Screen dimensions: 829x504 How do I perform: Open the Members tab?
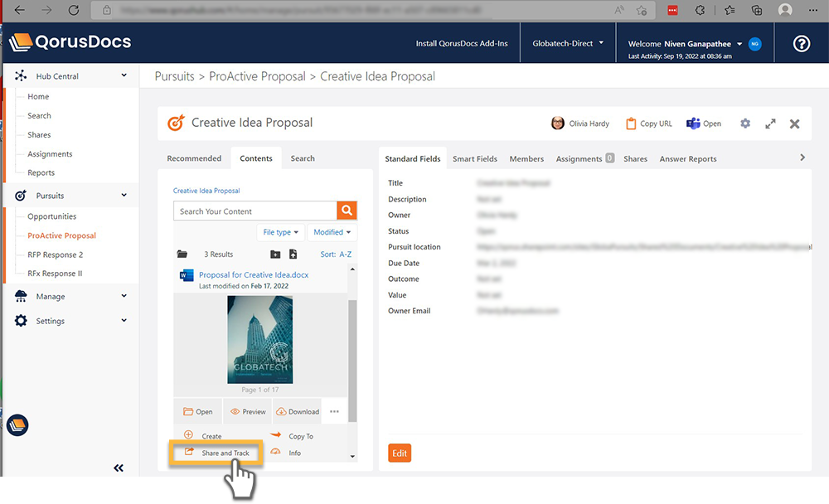(x=526, y=158)
